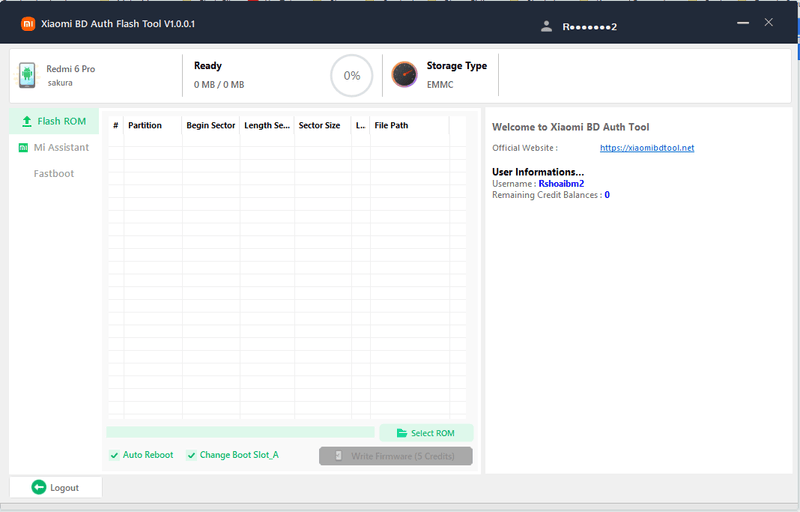Click the Mi Assistant sidebar icon
This screenshot has width=800, height=512.
(x=23, y=147)
